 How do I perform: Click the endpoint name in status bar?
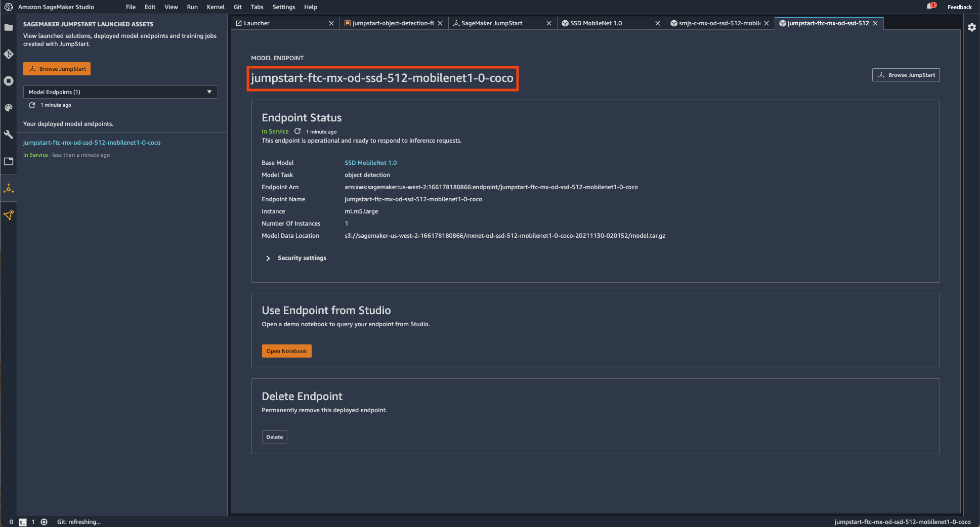click(x=903, y=522)
